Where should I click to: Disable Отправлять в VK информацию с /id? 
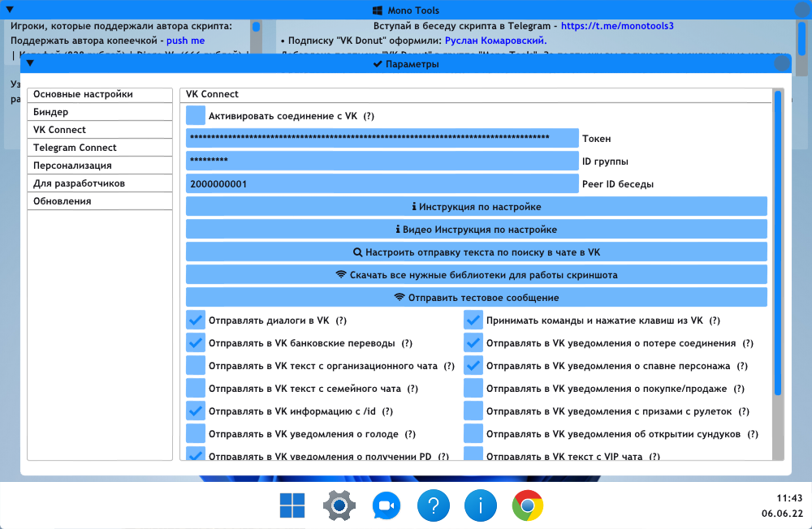(x=196, y=411)
